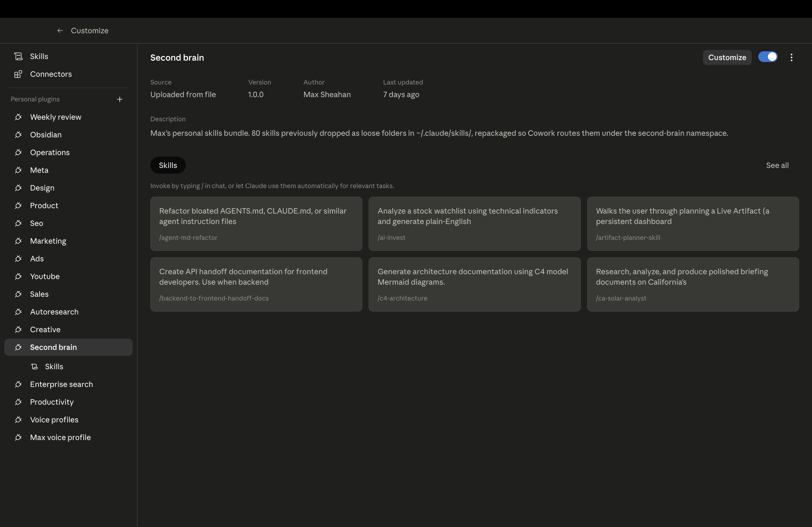Screen dimensions: 812x527
Task: Click the Uploaded from file source value
Action: coord(183,94)
